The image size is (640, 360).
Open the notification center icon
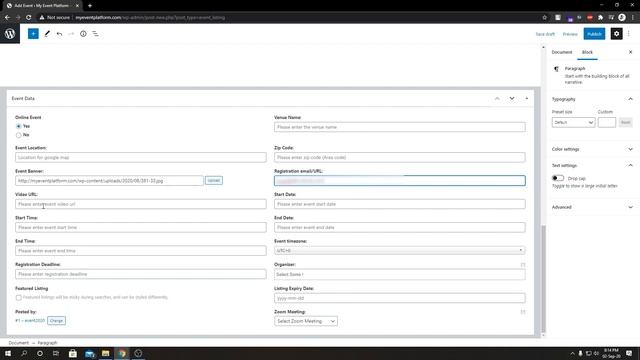tap(629, 353)
